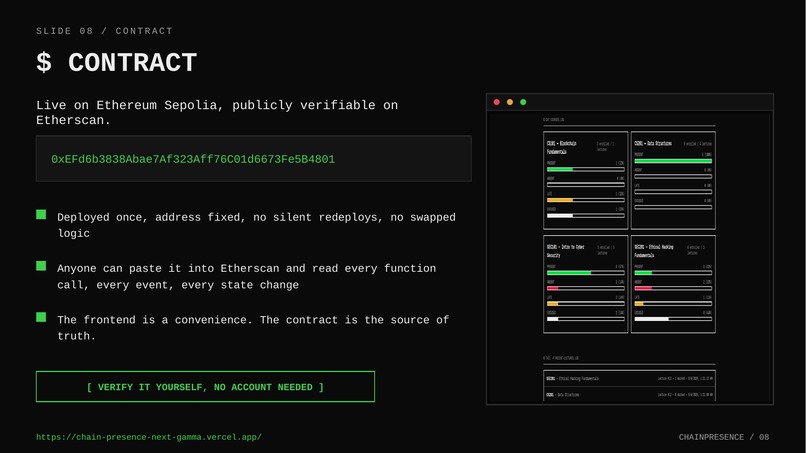Click the 'CHAINPRESENCE / 08' footer text

(x=724, y=437)
